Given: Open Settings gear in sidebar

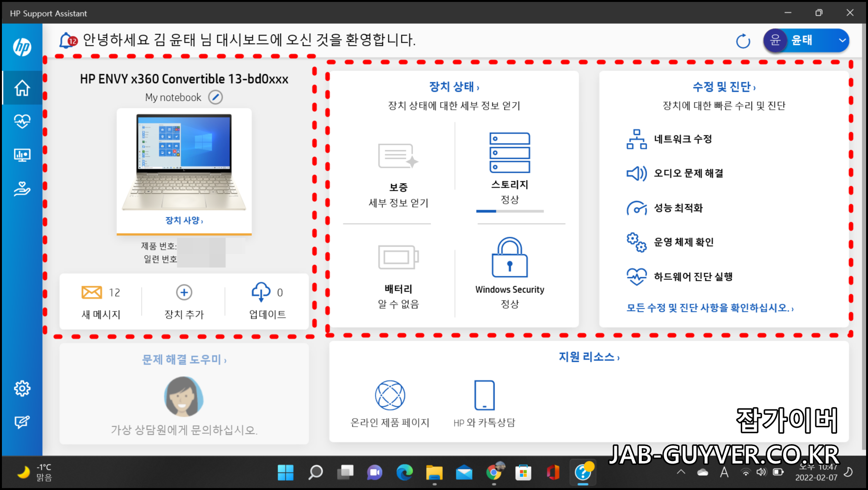Looking at the screenshot, I should [22, 388].
